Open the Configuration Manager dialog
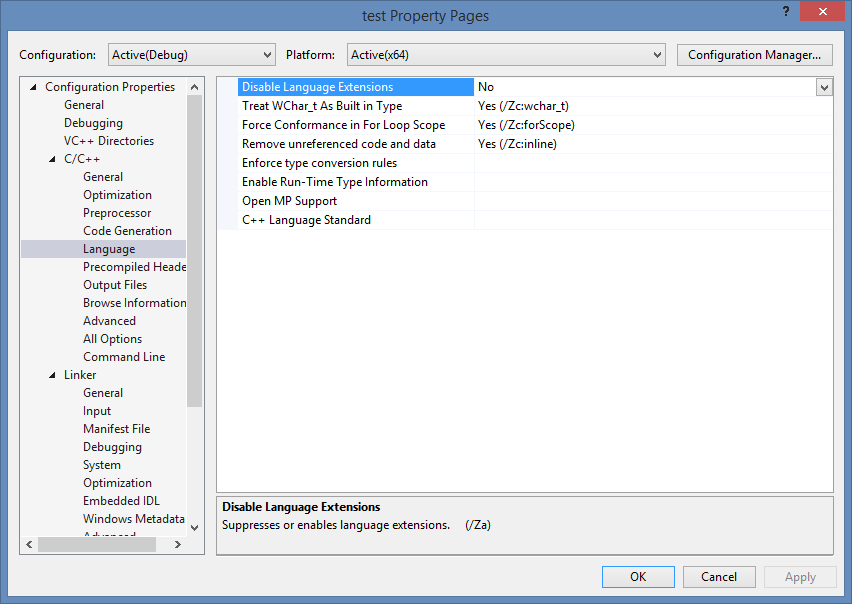Screen dimensions: 852x604 click(x=754, y=55)
